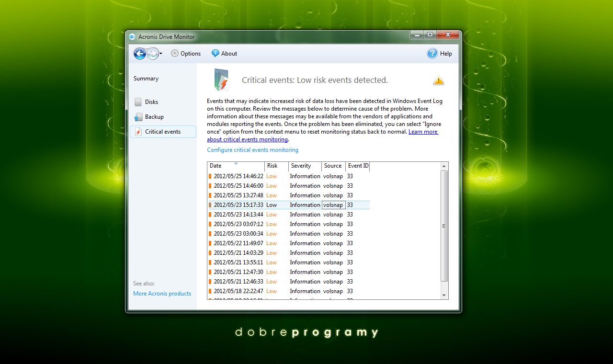This screenshot has height=364, width=613.
Task: Sort by the Severity column header
Action: [305, 166]
